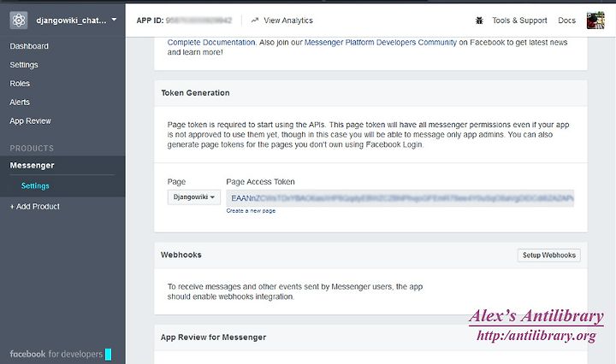Click Create a new page link
This screenshot has height=364, width=616.
251,211
